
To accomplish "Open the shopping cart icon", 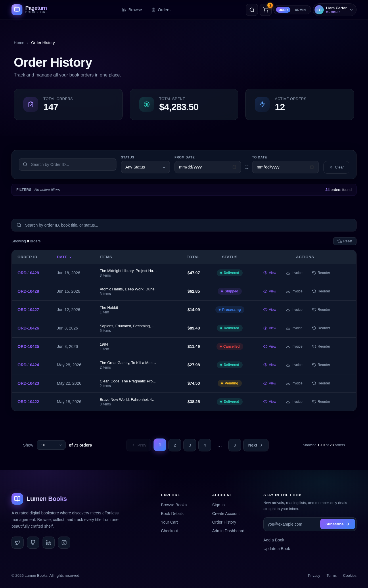I will 266,10.
